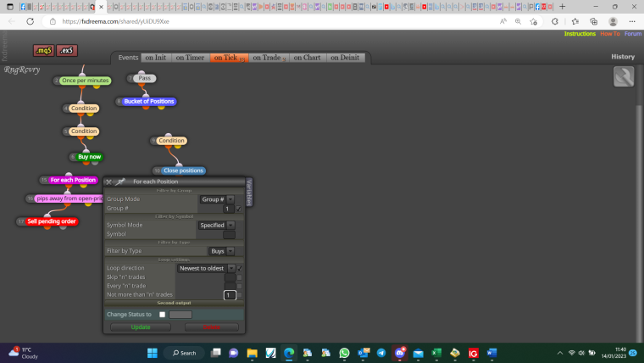This screenshot has width=644, height=363.
Task: Click the Delete button
Action: (212, 327)
